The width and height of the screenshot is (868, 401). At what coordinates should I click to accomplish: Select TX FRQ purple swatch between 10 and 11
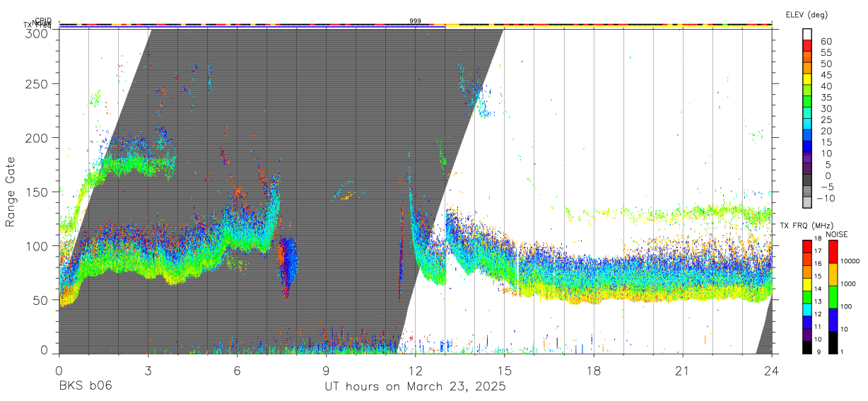click(807, 334)
